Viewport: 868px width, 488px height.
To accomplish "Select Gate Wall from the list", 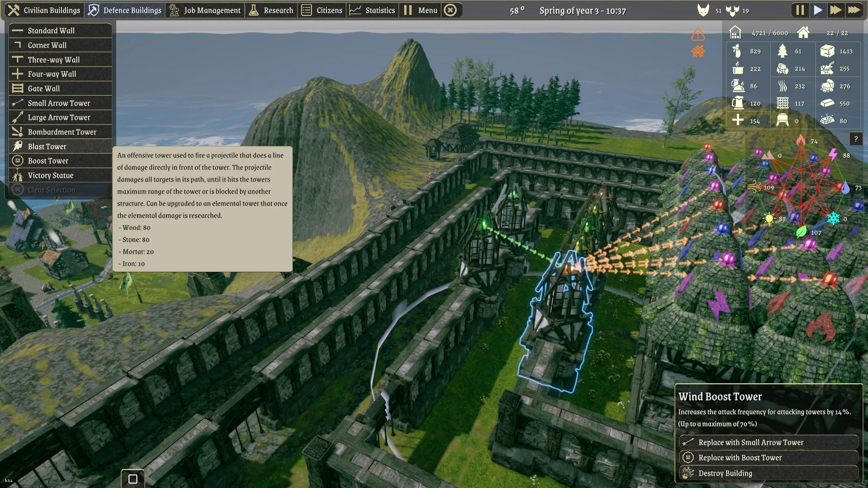I will (44, 89).
